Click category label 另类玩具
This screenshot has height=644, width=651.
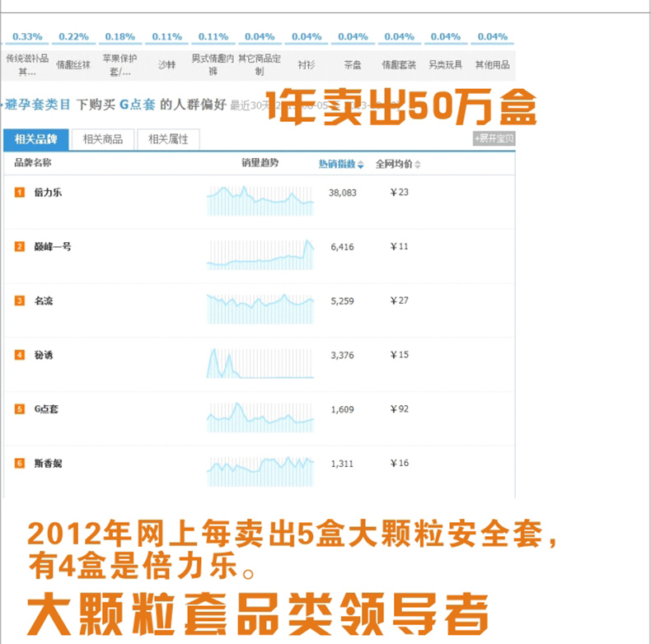pos(446,65)
